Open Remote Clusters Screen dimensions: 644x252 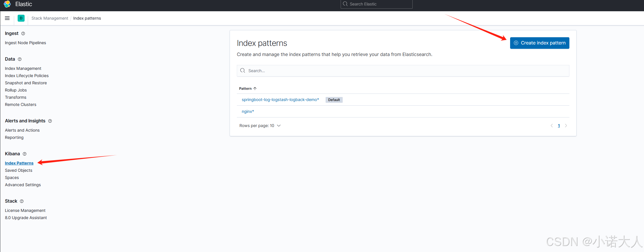pyautogui.click(x=21, y=104)
